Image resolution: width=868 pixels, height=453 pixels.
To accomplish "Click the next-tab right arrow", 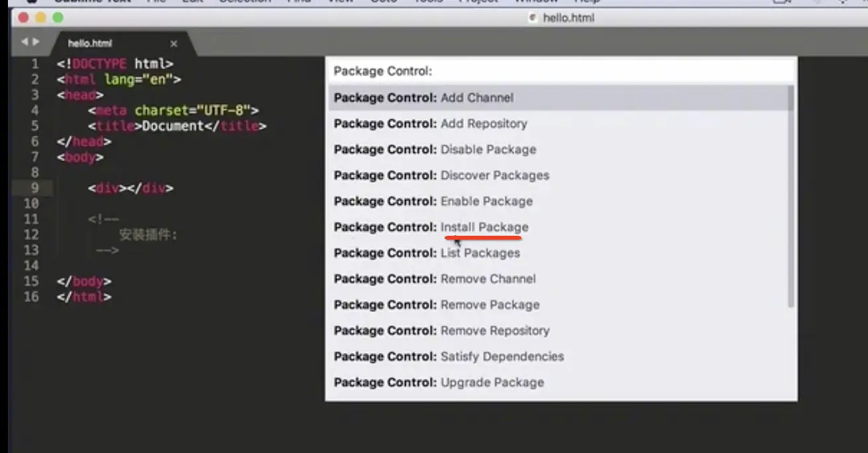I will (36, 42).
